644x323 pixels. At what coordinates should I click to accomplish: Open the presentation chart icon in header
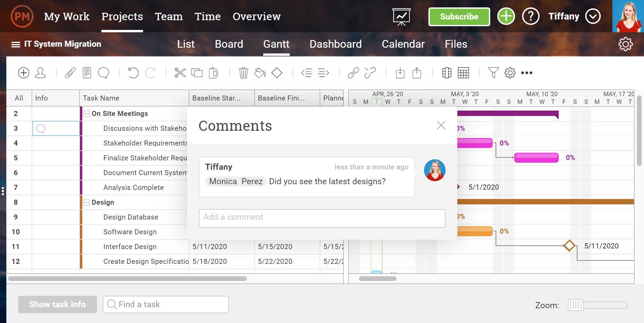(x=401, y=17)
